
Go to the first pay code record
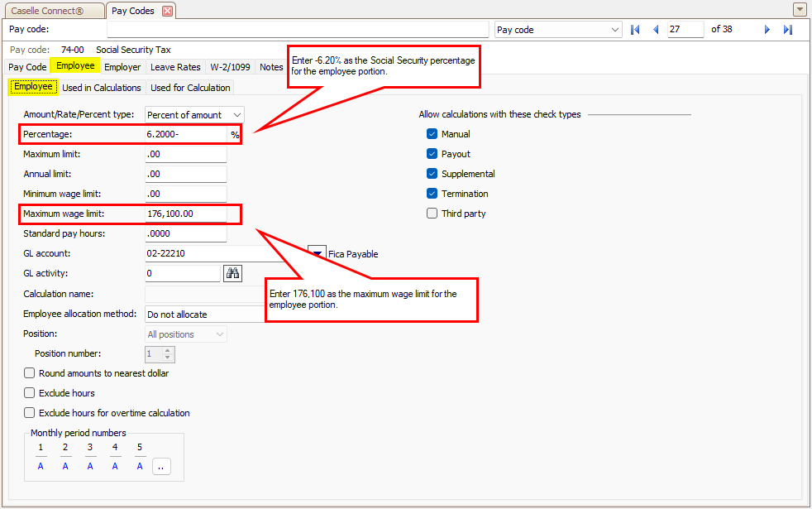point(635,30)
